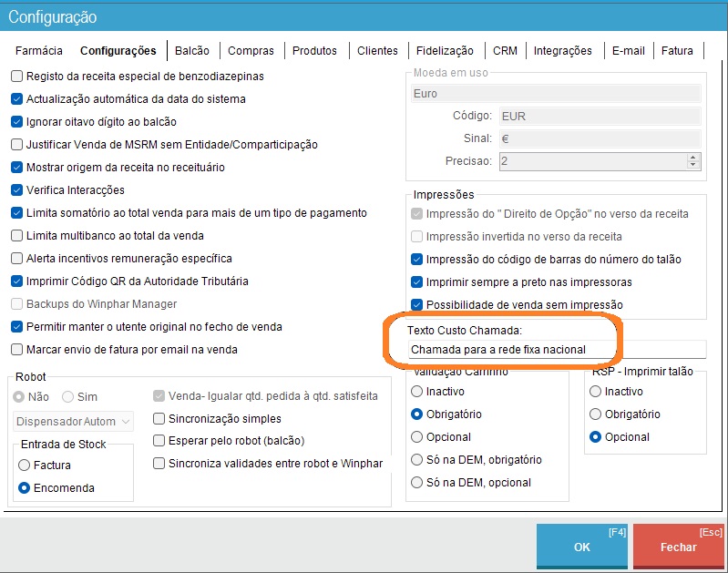The height and width of the screenshot is (573, 728).
Task: Click the Texto Custo Chamada text field
Action: 556,350
